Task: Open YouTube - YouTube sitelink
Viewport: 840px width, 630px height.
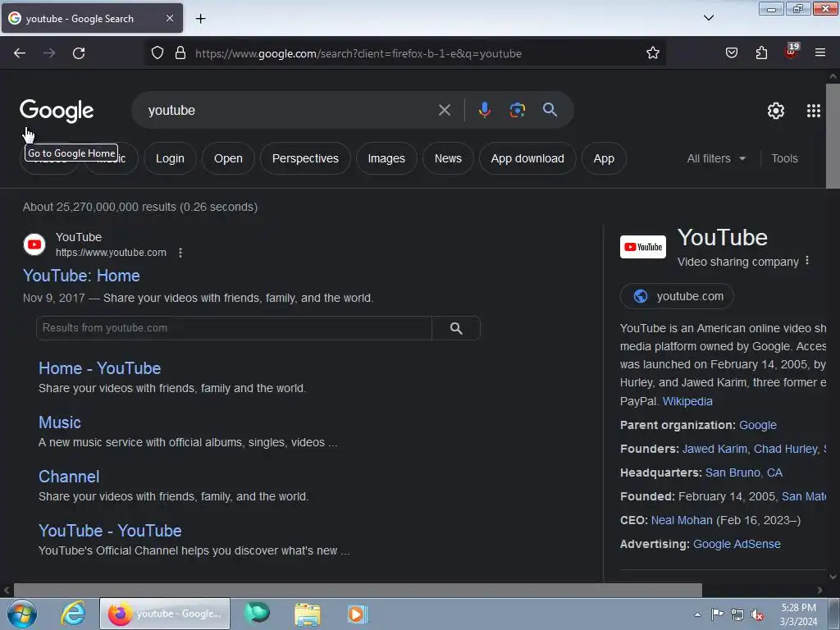Action: 110,531
